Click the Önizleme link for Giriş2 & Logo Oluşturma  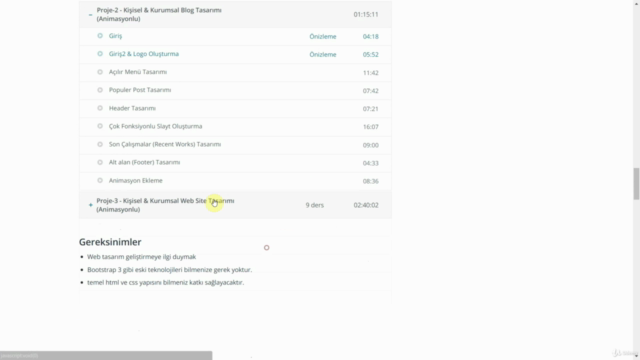pos(323,54)
